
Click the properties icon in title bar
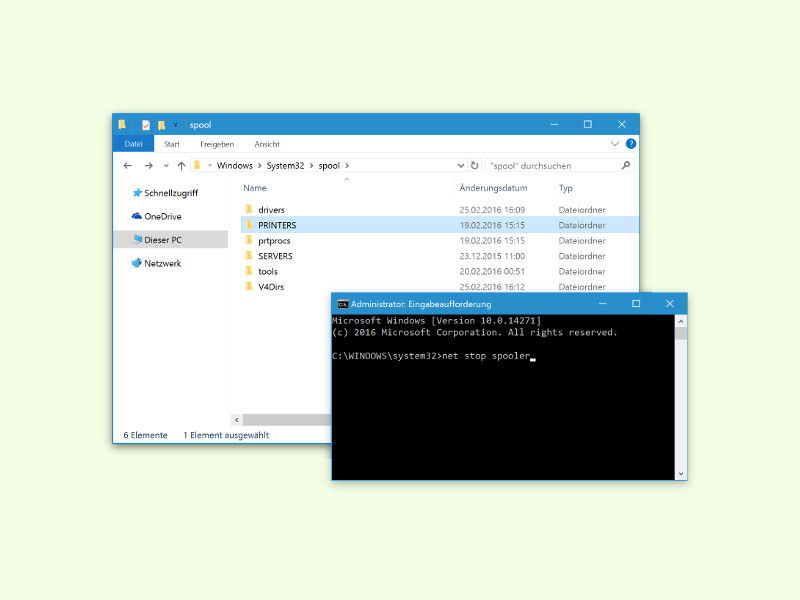[146, 125]
